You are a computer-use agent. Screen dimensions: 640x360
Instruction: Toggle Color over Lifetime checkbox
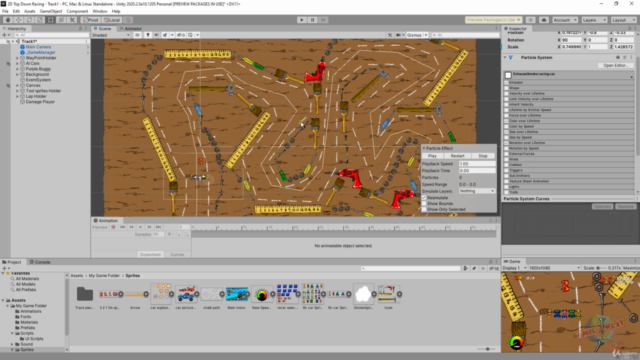coord(507,121)
